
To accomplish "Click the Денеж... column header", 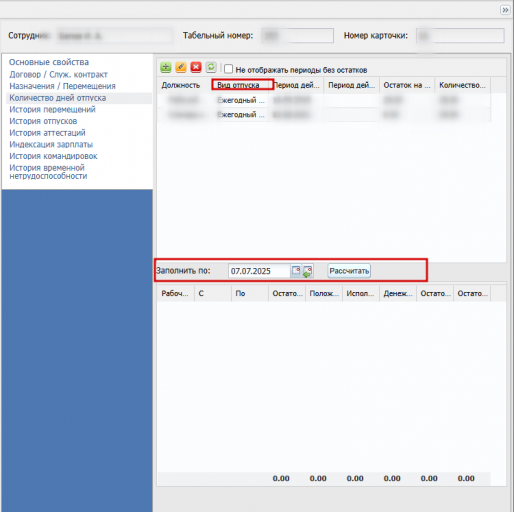I will 398,294.
